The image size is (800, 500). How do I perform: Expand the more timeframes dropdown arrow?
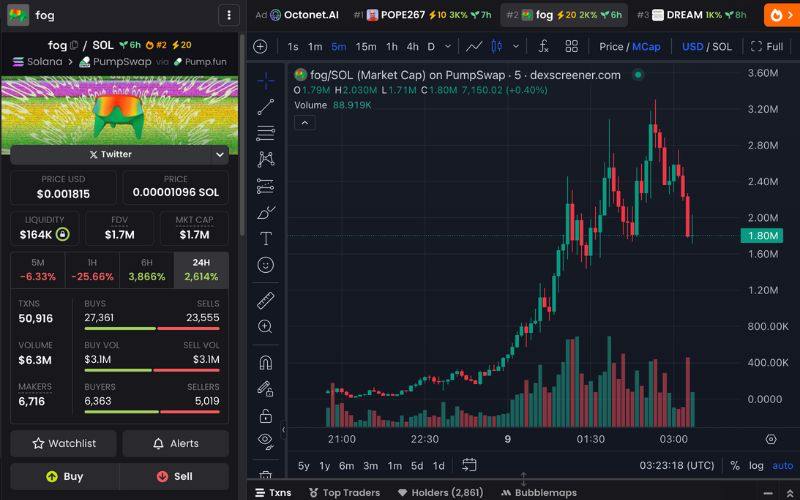click(448, 46)
